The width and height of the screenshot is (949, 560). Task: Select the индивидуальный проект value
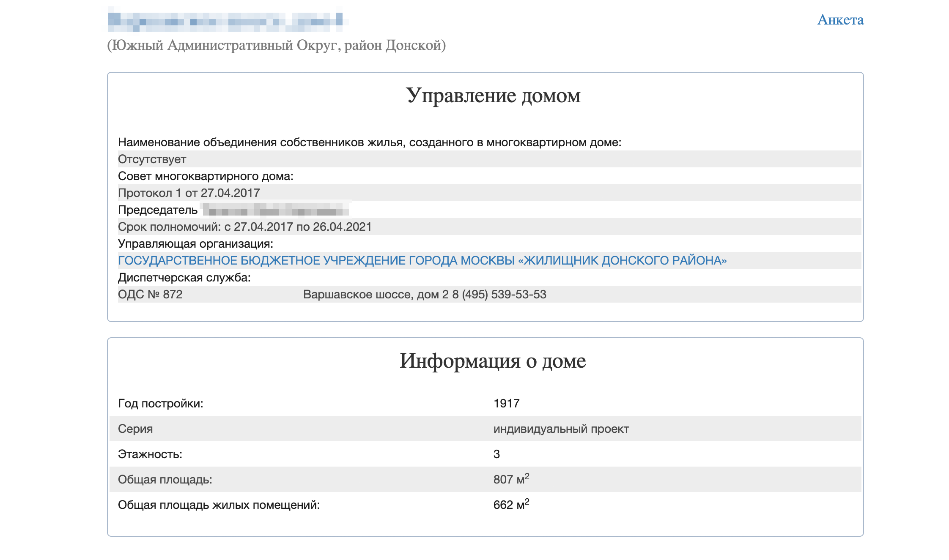tap(561, 429)
